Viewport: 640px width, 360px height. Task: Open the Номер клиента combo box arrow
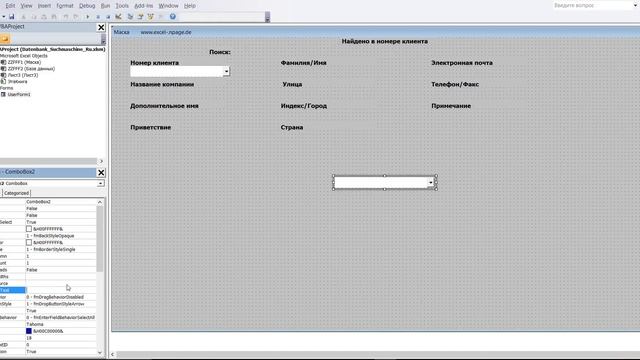(226, 71)
